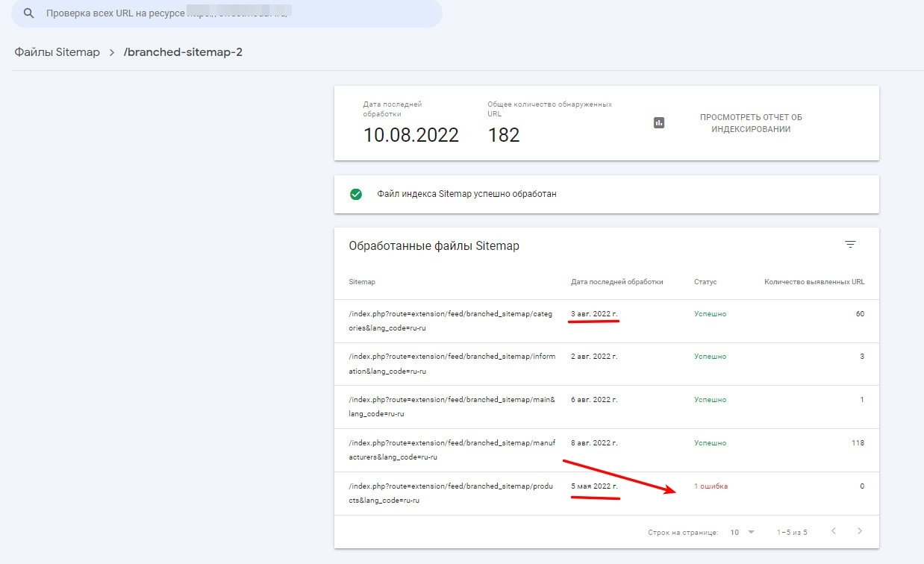Image resolution: width=924 pixels, height=564 pixels.
Task: Click the filter icon above the sitemap table
Action: (849, 243)
